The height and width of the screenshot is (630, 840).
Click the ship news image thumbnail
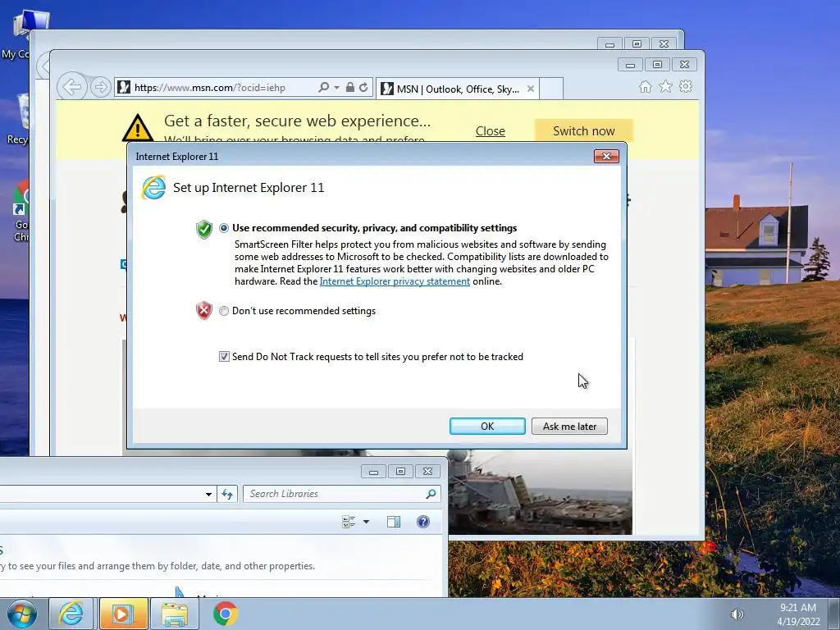click(540, 493)
